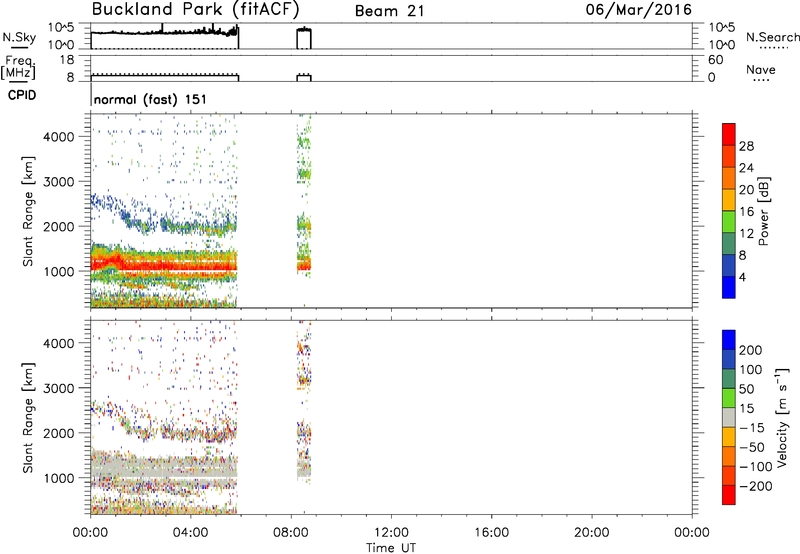800x554 pixels.
Task: Click the date '06/Mar/2016'
Action: pos(639,9)
